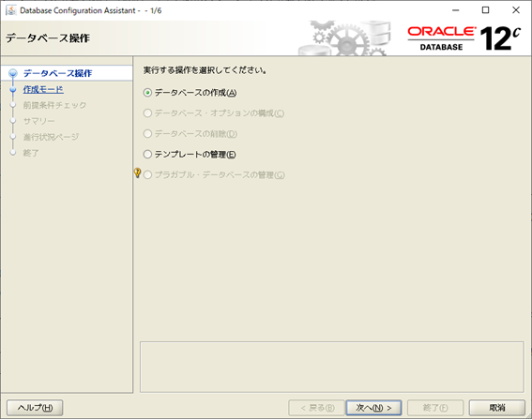
Task: Click データベース操作 step bullet in sidebar
Action: pyautogui.click(x=13, y=73)
